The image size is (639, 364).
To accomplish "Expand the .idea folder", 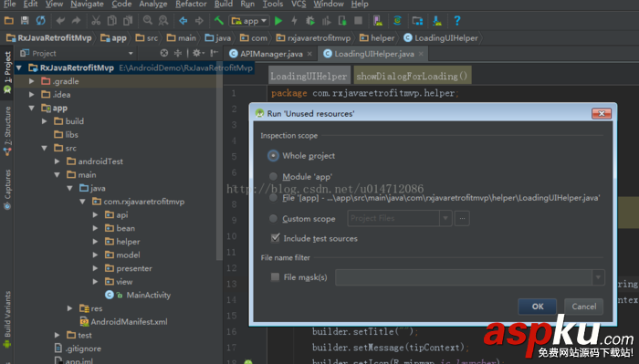I will 32,95.
